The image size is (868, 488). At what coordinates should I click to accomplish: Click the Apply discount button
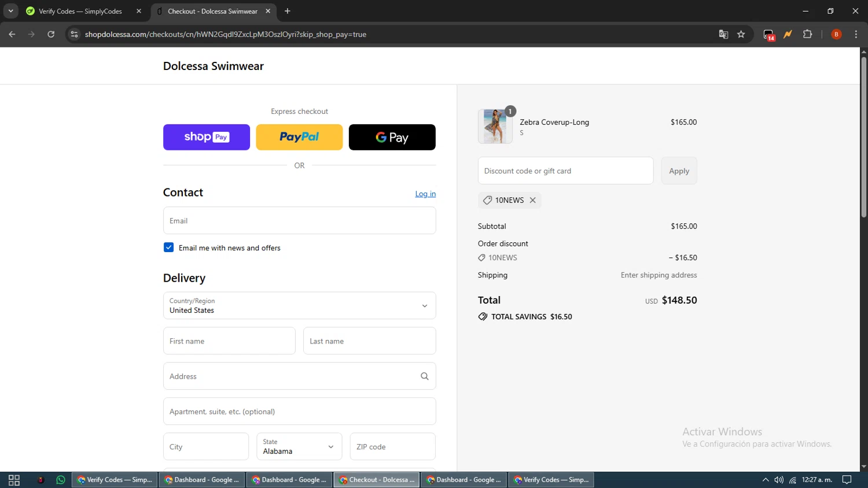[679, 171]
